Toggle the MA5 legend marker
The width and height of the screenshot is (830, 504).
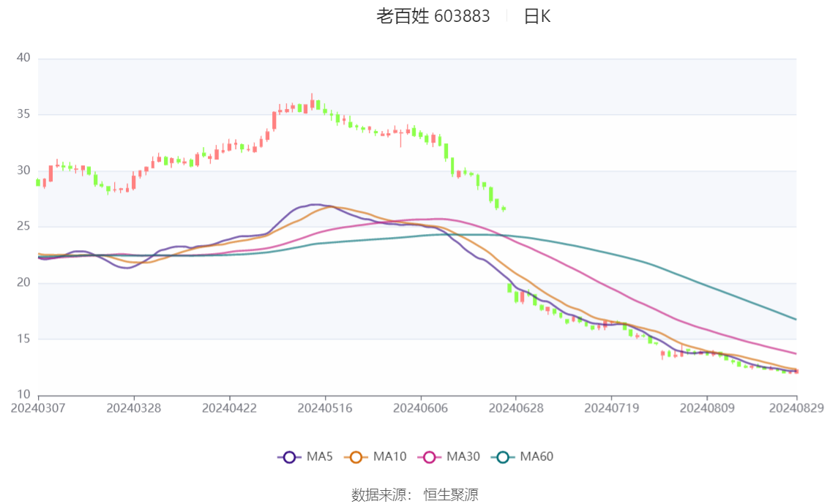(289, 457)
